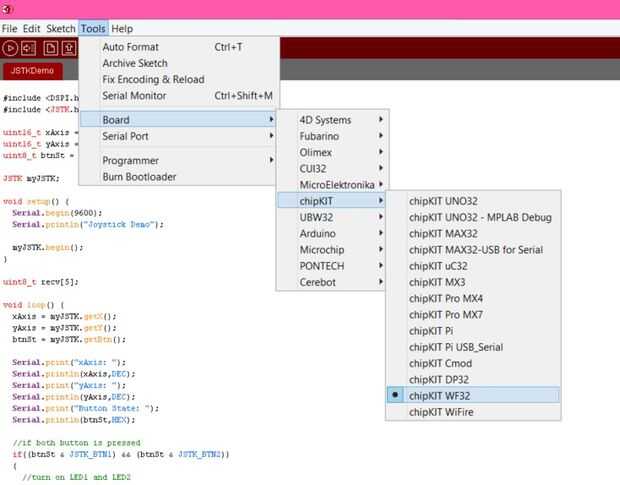Open the Help menu
Screen dimensions: 620x485
122,28
